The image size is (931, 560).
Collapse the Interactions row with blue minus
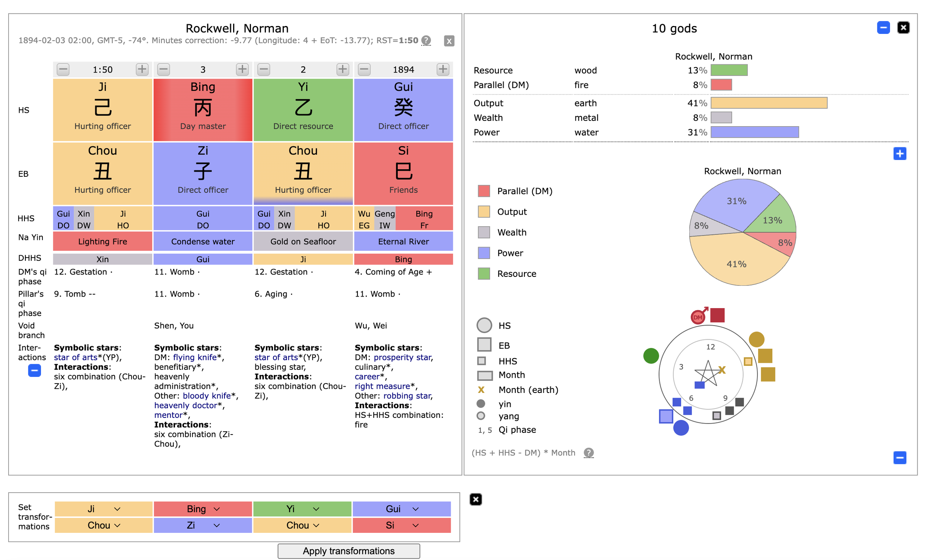[34, 371]
